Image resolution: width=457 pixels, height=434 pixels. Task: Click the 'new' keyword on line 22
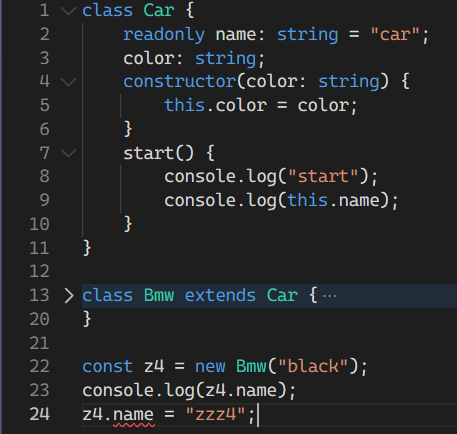point(210,367)
